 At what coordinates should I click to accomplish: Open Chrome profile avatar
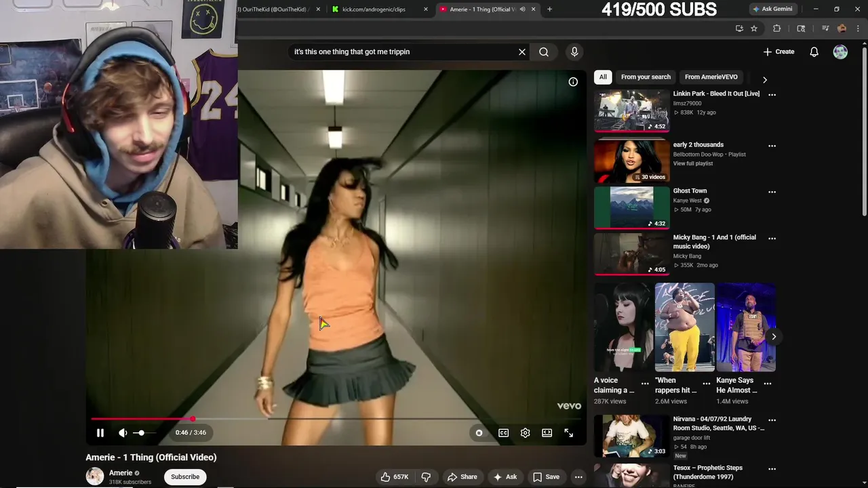pyautogui.click(x=842, y=28)
